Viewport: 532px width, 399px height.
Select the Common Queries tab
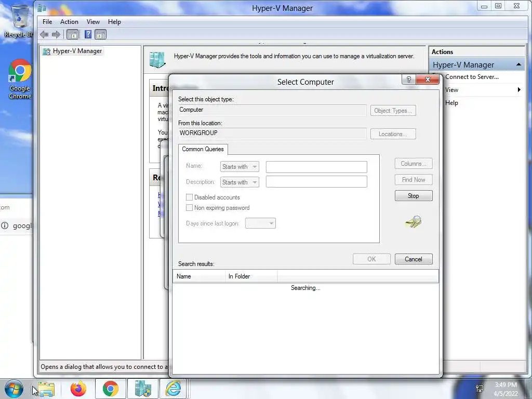tap(203, 149)
